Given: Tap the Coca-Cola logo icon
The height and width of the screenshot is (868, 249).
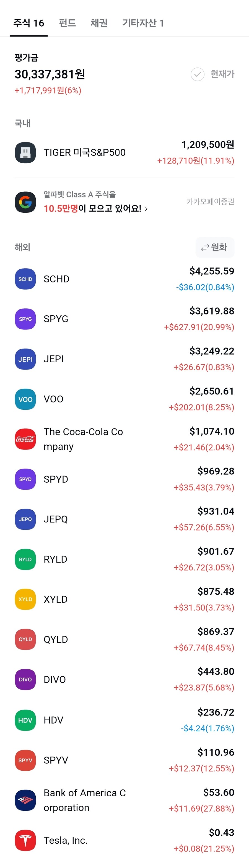Looking at the screenshot, I should coord(25,439).
